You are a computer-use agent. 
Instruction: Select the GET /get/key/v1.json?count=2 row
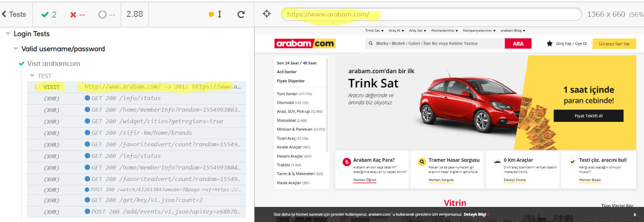[x=136, y=200]
